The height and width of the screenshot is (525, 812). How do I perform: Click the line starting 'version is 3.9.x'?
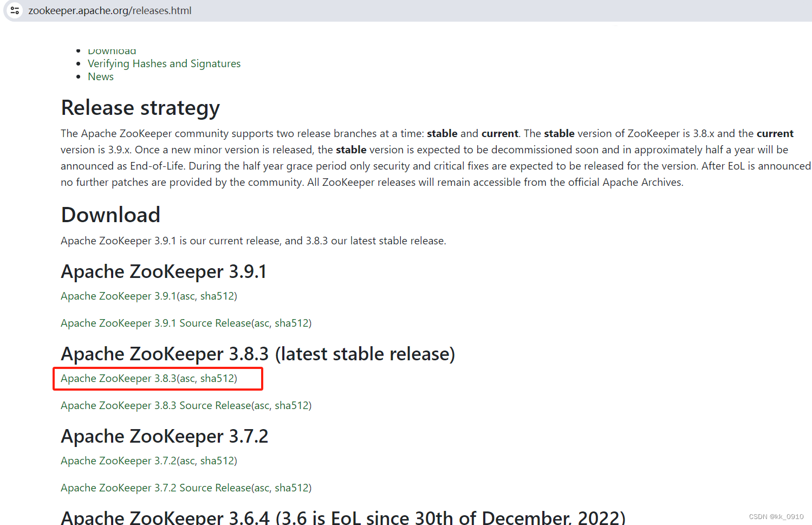point(424,150)
